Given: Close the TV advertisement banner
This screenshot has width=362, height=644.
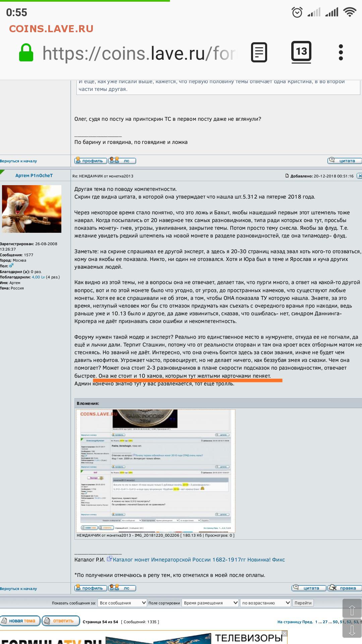Looking at the screenshot, I should coord(285,633).
